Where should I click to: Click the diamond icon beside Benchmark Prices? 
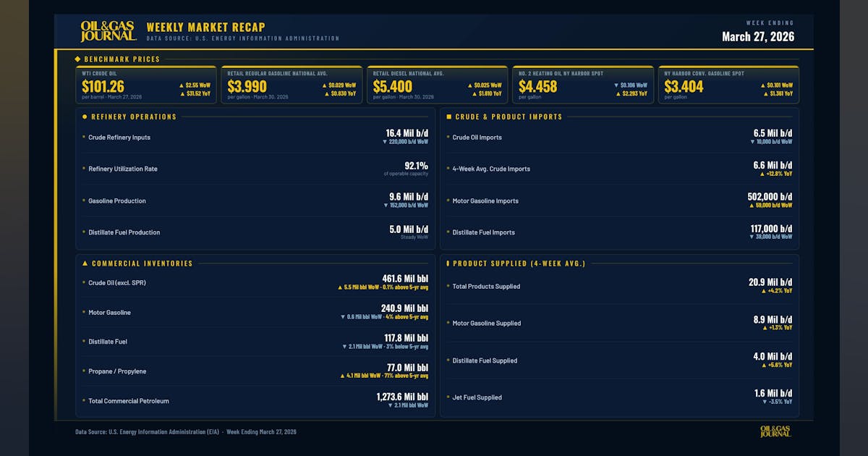77,59
